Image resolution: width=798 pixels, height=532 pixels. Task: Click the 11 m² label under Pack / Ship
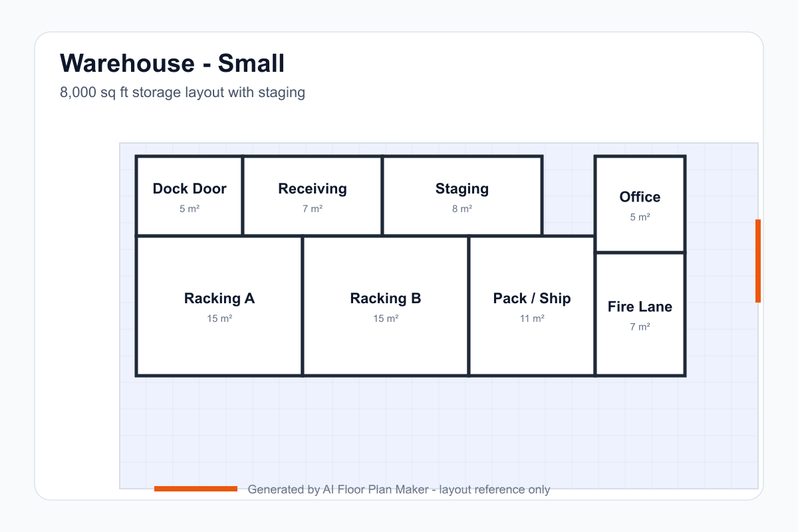coord(532,319)
